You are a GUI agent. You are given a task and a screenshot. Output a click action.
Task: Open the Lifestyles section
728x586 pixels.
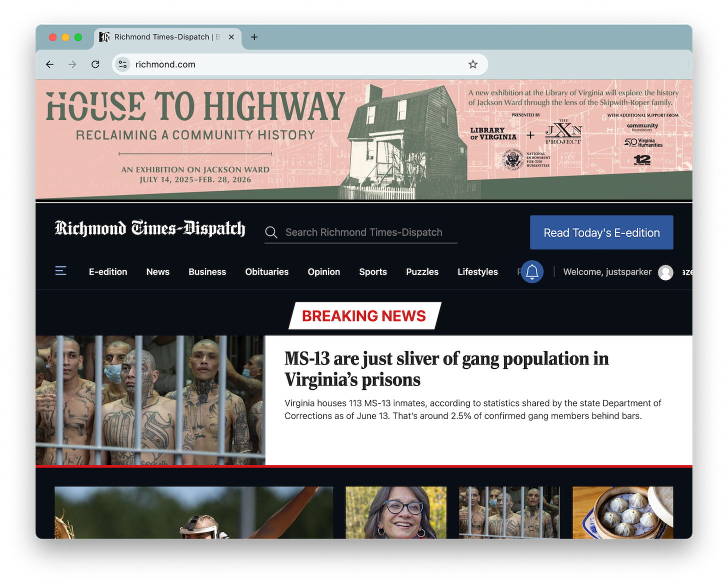(477, 272)
